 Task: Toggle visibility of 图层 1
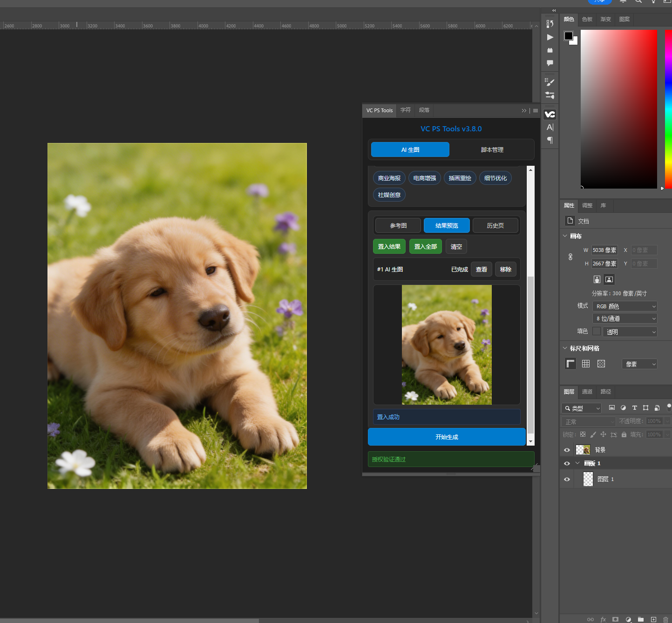(567, 479)
